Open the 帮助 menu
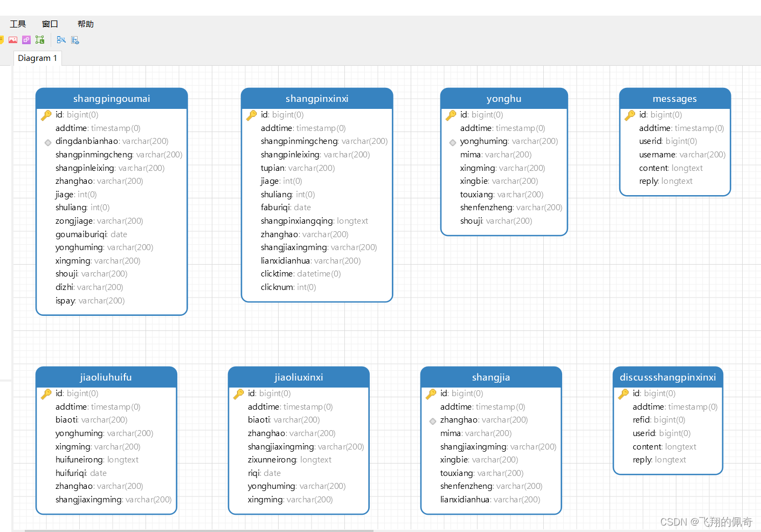The image size is (761, 532). pyautogui.click(x=86, y=24)
